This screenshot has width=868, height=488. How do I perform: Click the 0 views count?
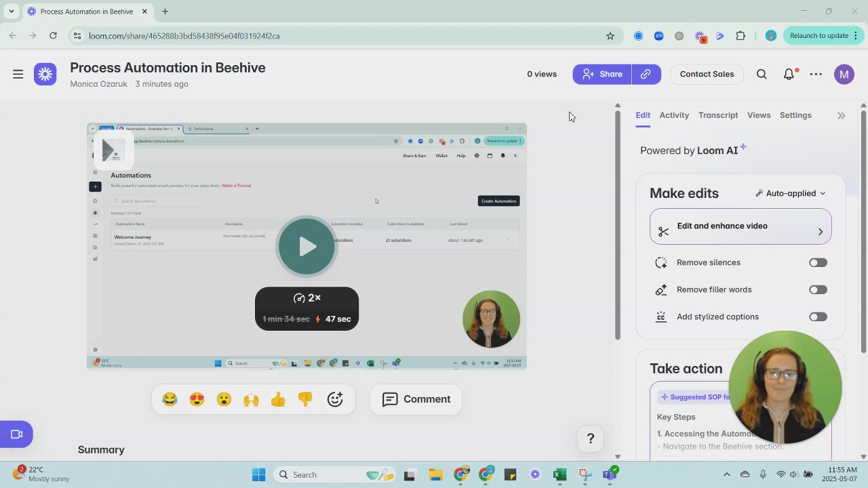pos(542,74)
